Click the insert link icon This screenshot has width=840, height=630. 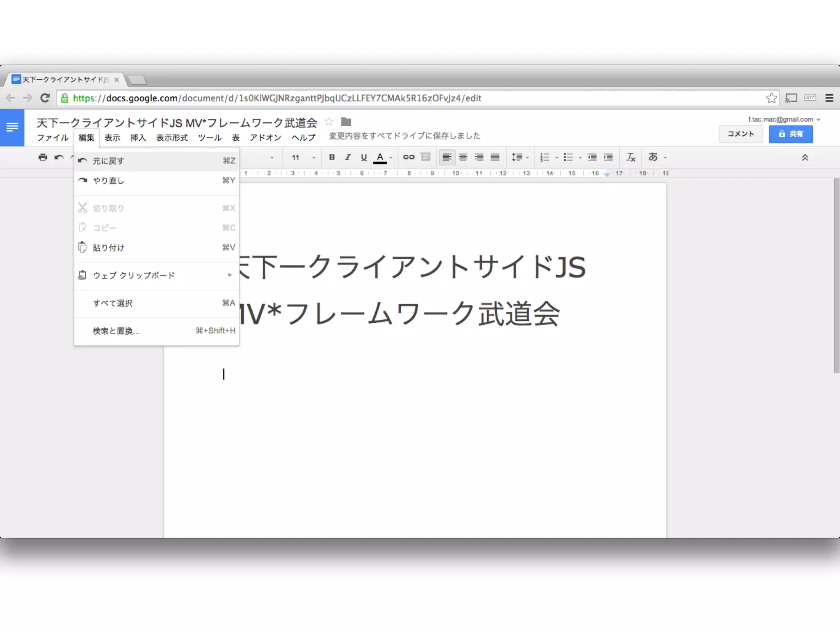tap(409, 157)
